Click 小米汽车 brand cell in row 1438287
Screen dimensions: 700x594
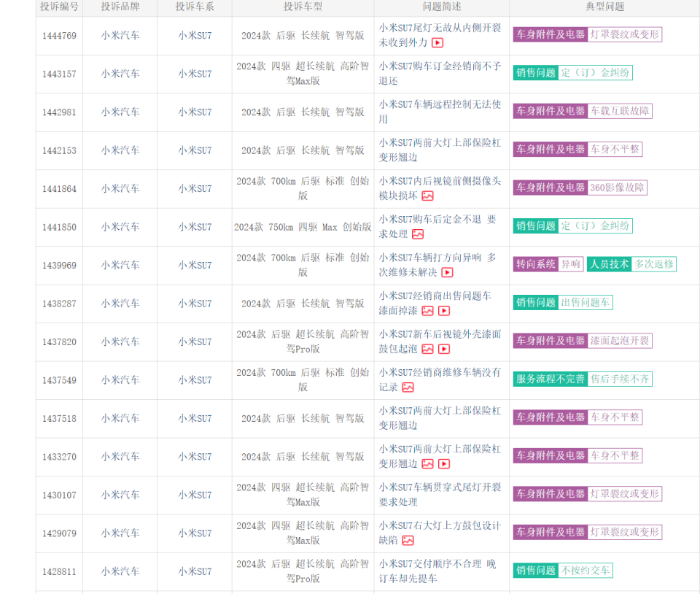(x=120, y=304)
